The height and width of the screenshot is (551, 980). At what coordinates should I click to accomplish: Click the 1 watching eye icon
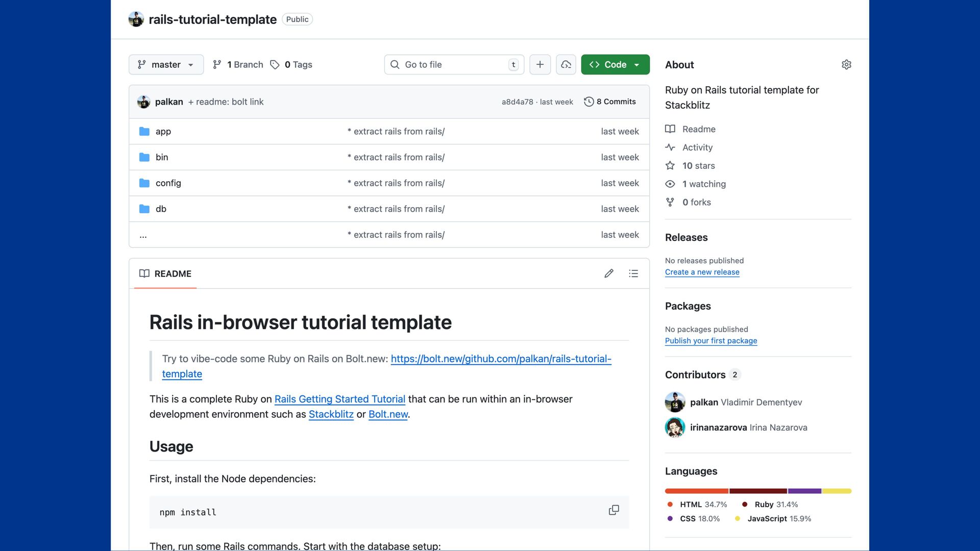tap(670, 184)
